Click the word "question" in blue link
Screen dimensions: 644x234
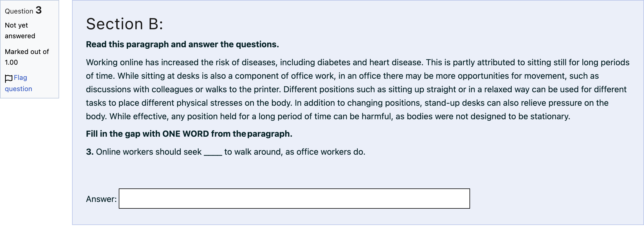pyautogui.click(x=19, y=89)
